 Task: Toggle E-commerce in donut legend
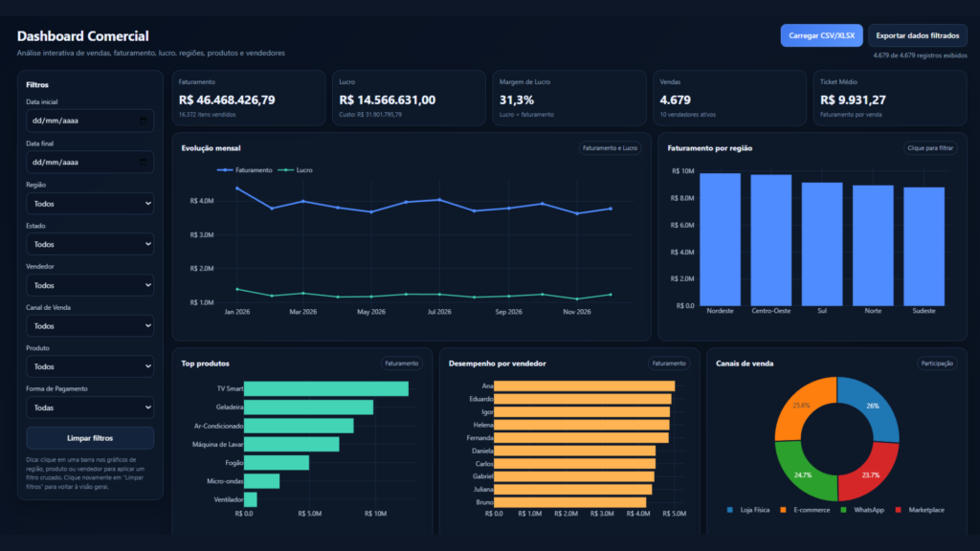tap(805, 510)
